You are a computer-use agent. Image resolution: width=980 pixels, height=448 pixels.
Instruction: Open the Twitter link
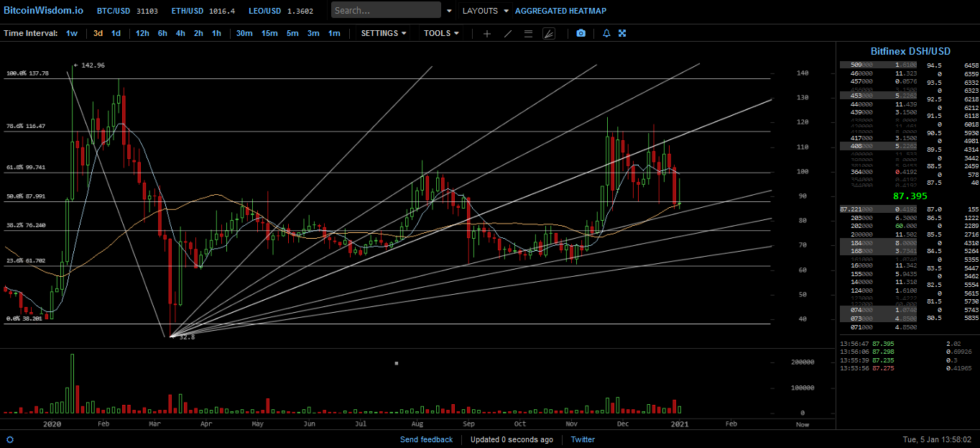coord(583,439)
